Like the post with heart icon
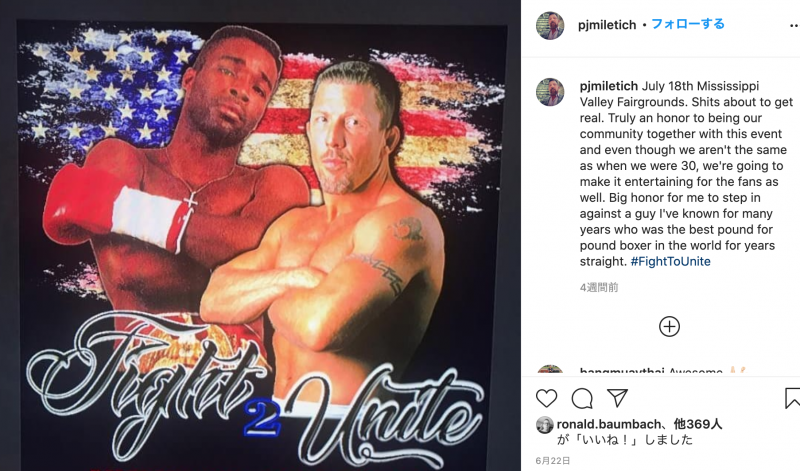 pos(546,398)
